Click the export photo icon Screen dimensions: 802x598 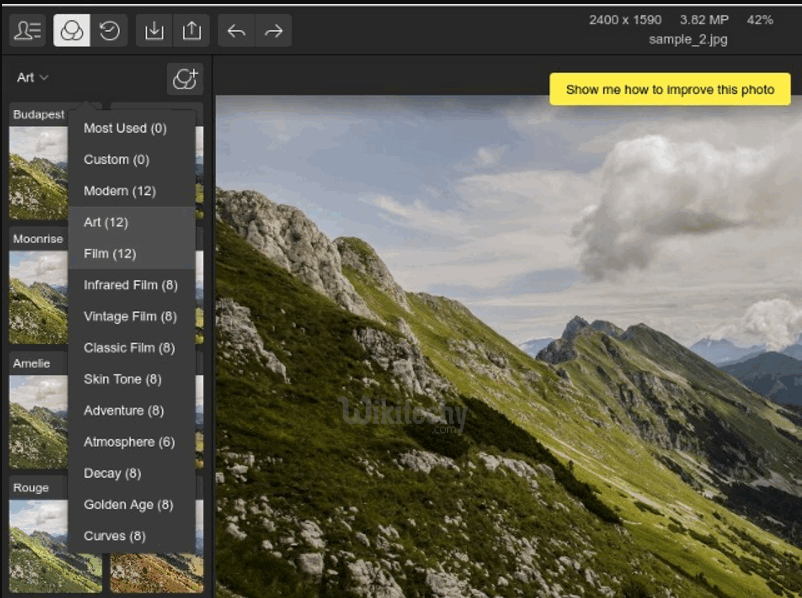(x=191, y=31)
